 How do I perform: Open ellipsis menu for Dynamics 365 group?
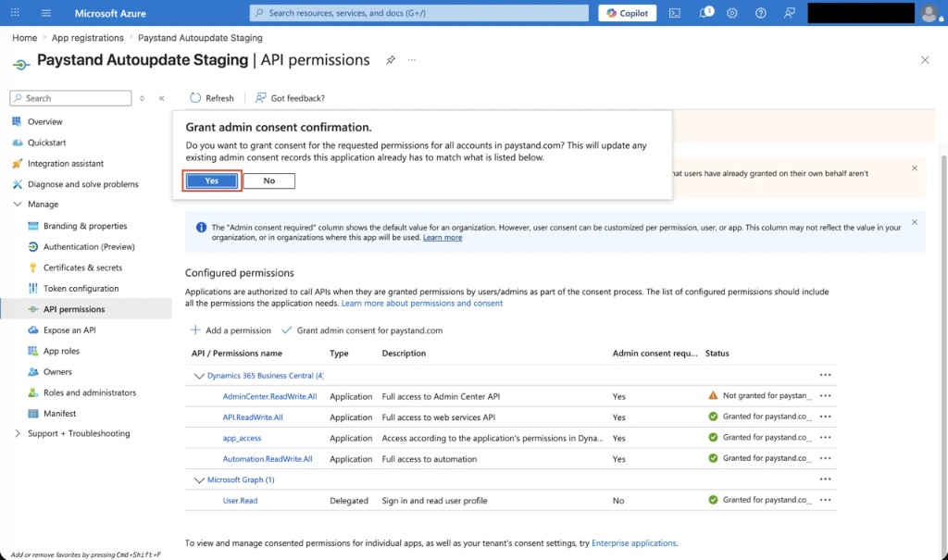pos(825,375)
